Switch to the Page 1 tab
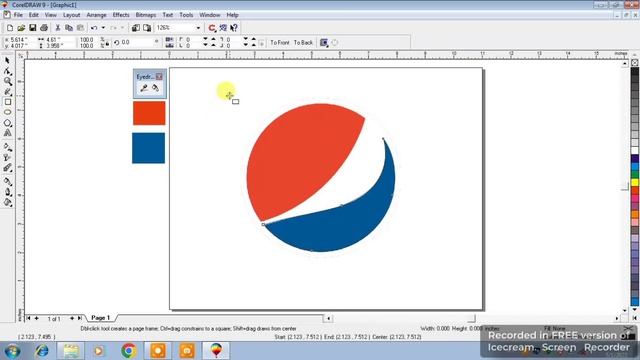640x360 pixels. [x=100, y=318]
